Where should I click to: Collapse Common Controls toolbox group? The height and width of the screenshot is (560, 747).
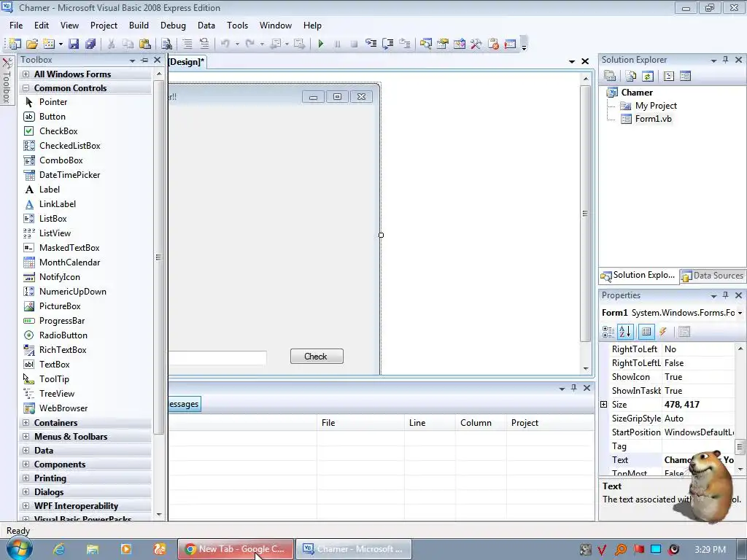(26, 88)
